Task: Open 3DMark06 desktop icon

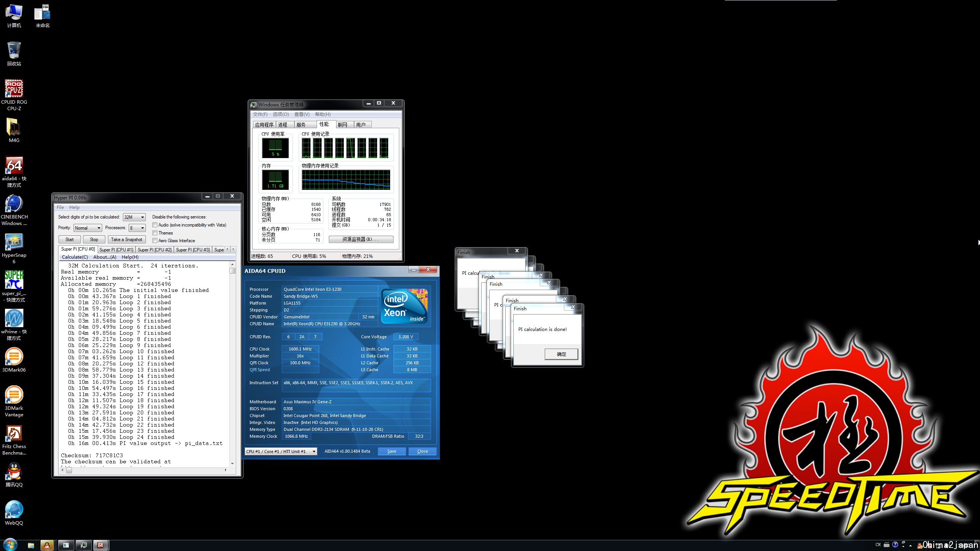Action: click(x=14, y=360)
